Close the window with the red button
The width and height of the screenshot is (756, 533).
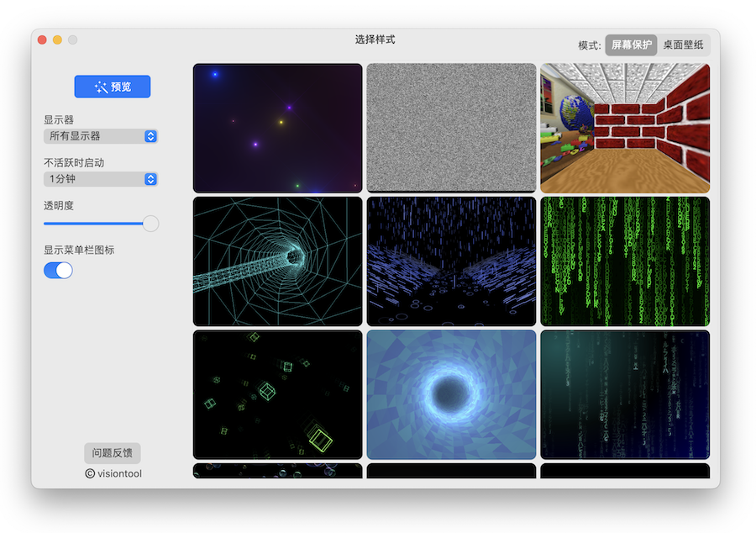pyautogui.click(x=42, y=40)
